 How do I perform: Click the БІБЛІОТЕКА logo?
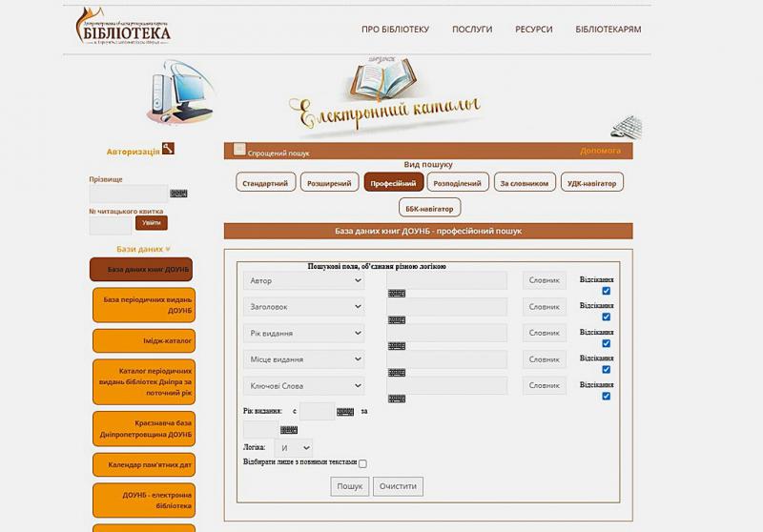coord(124,27)
